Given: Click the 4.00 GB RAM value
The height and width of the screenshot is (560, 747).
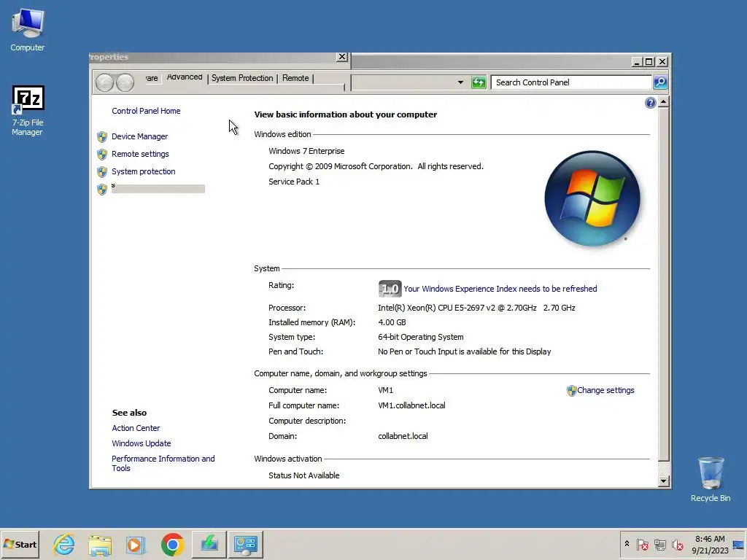Looking at the screenshot, I should 392,322.
